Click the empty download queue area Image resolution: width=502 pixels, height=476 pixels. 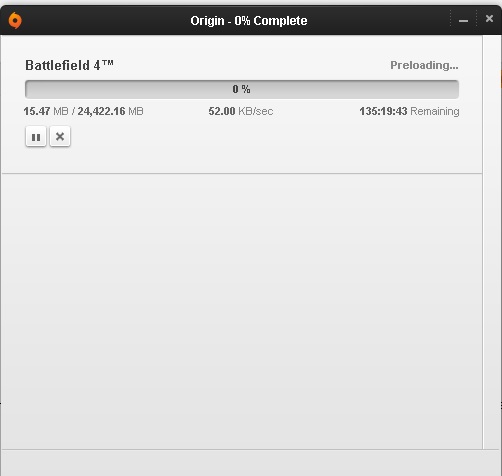coord(242,311)
